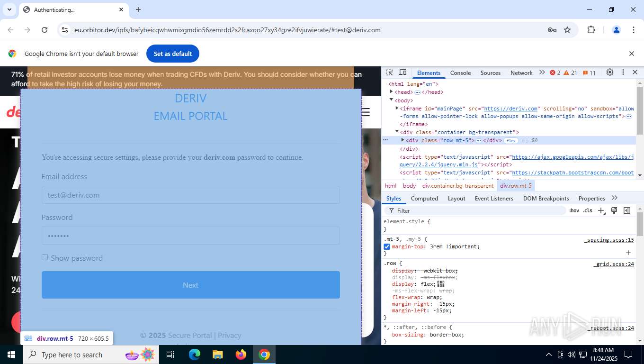Insert style declaration with plus below margin-top

(x=628, y=253)
